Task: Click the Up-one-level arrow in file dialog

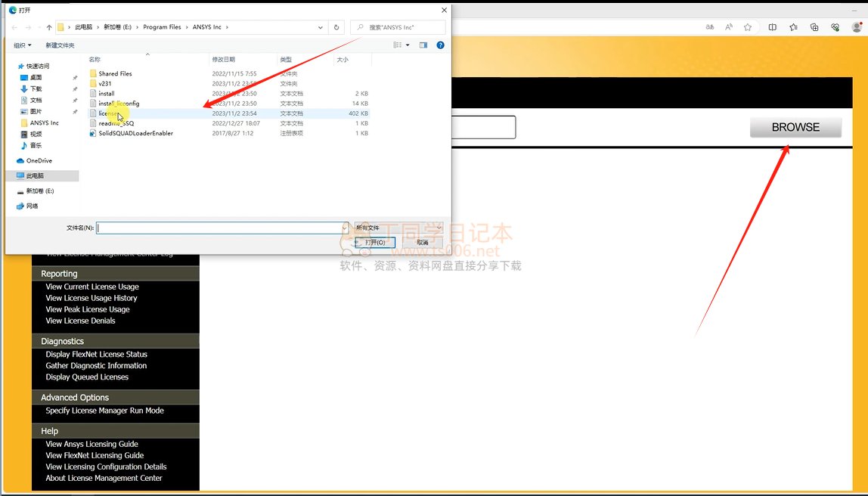Action: click(49, 27)
